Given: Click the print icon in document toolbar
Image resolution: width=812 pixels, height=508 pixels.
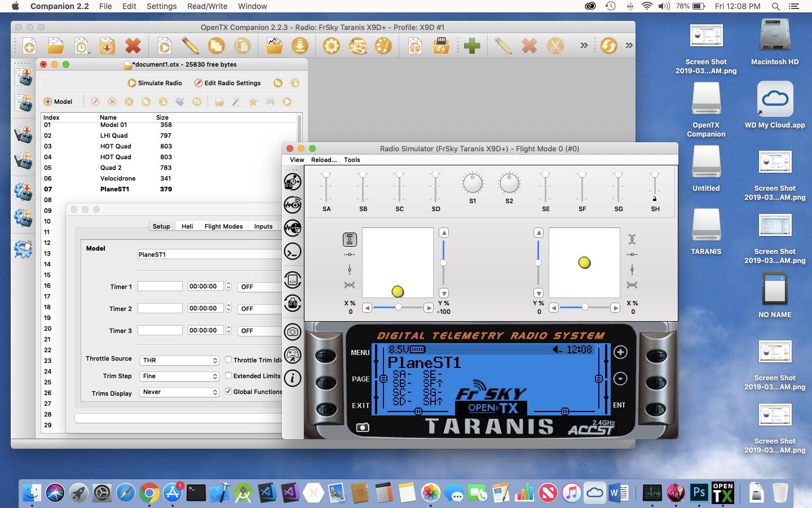Looking at the screenshot, I should click(x=270, y=102).
